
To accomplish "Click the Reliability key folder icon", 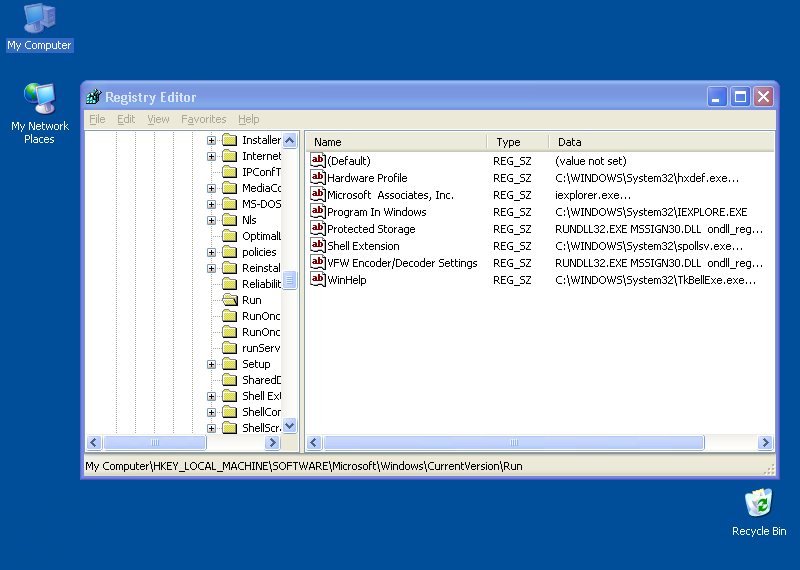I will click(230, 284).
